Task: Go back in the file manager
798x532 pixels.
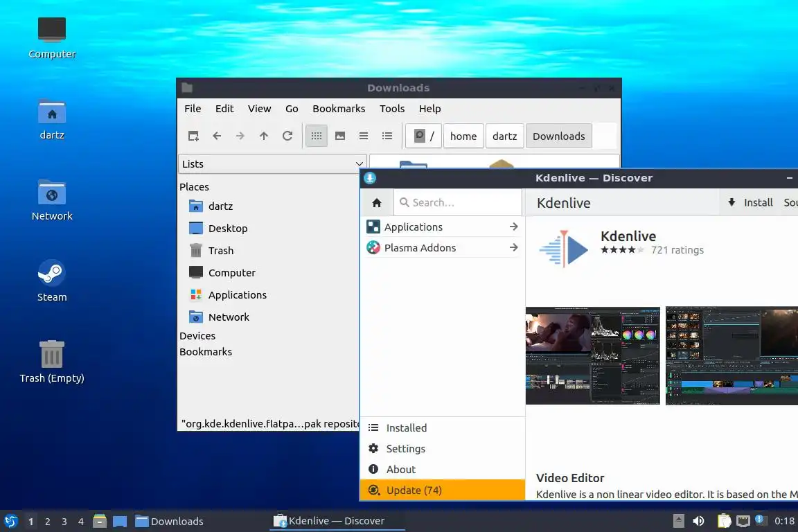Action: click(217, 136)
